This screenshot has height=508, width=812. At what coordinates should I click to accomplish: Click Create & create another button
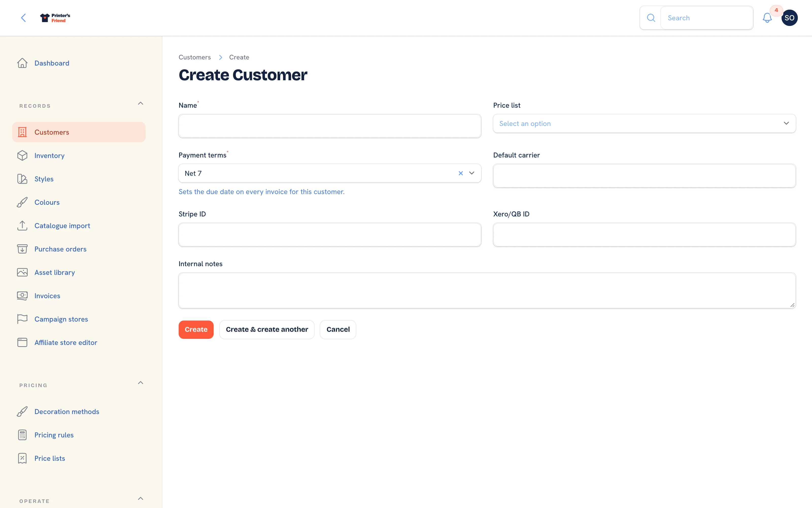pyautogui.click(x=267, y=330)
